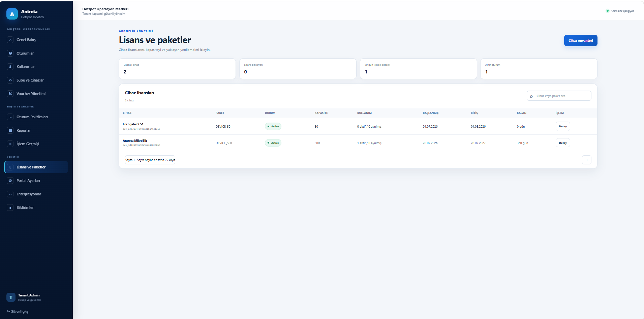This screenshot has width=644, height=319.
Task: Focus the Cihaz veya paket ara field
Action: (559, 96)
